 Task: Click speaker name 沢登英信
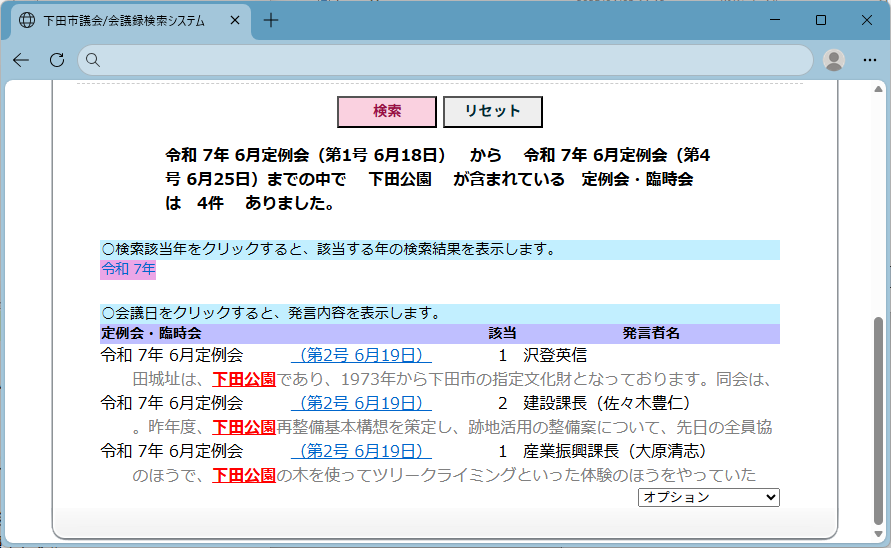[x=555, y=355]
